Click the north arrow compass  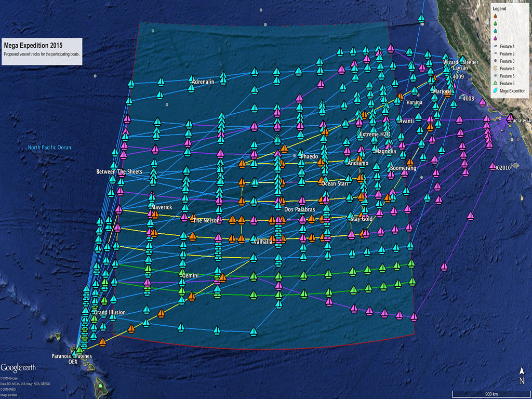click(x=521, y=374)
